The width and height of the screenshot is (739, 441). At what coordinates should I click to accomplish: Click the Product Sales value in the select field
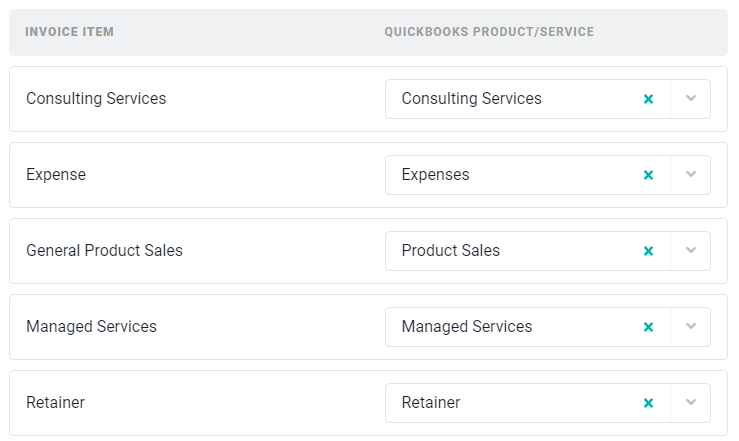point(450,251)
